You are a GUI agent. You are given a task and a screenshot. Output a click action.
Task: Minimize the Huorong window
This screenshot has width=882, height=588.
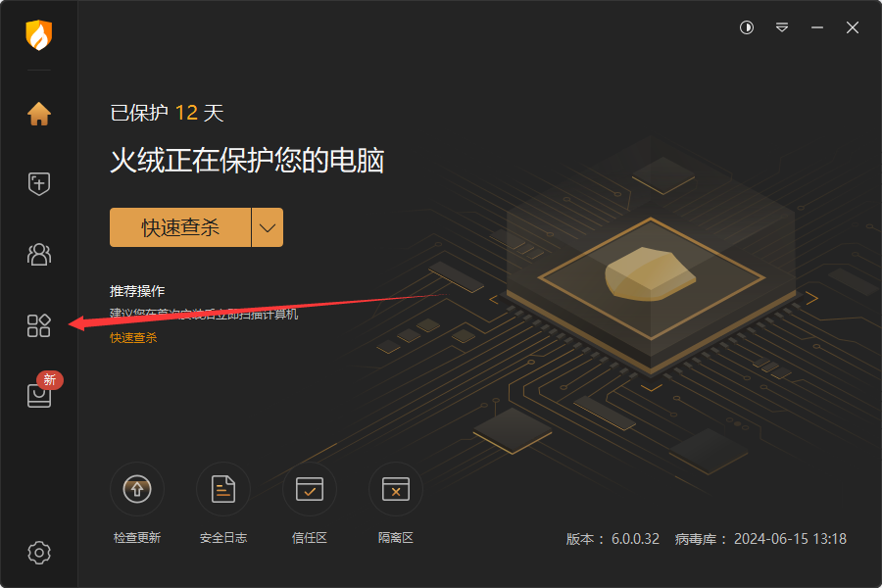click(817, 27)
